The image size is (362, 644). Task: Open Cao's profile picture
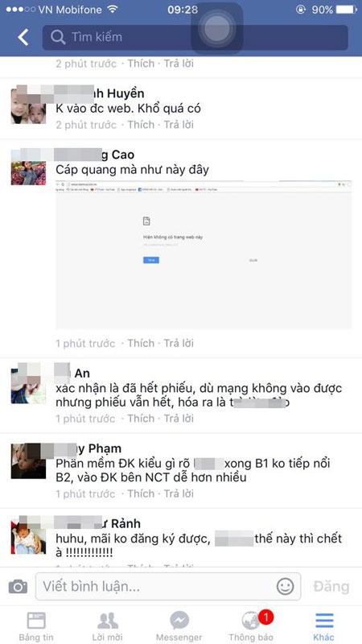coord(28,167)
